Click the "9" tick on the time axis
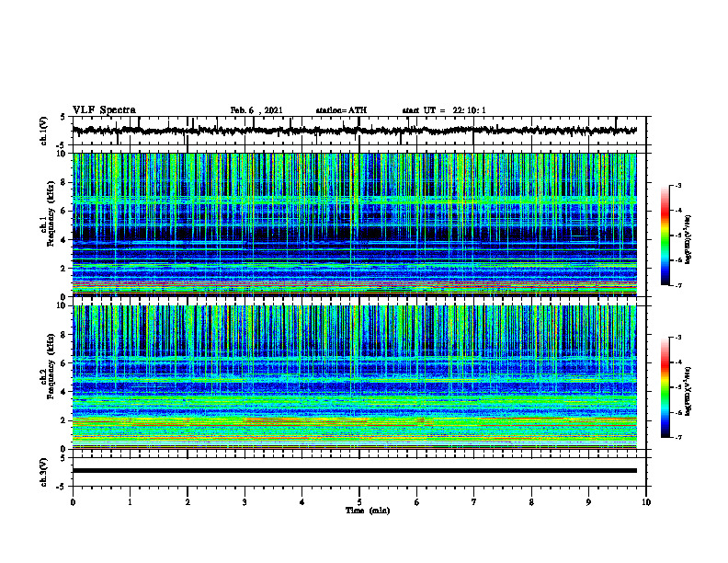 [x=588, y=502]
